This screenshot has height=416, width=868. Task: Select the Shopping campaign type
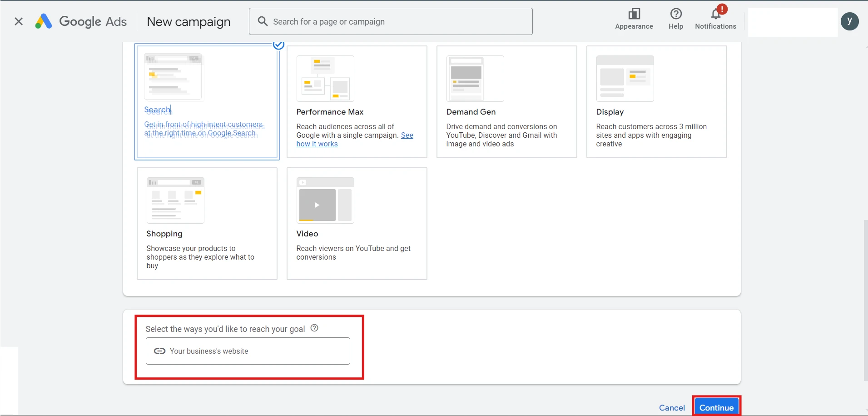(x=207, y=224)
